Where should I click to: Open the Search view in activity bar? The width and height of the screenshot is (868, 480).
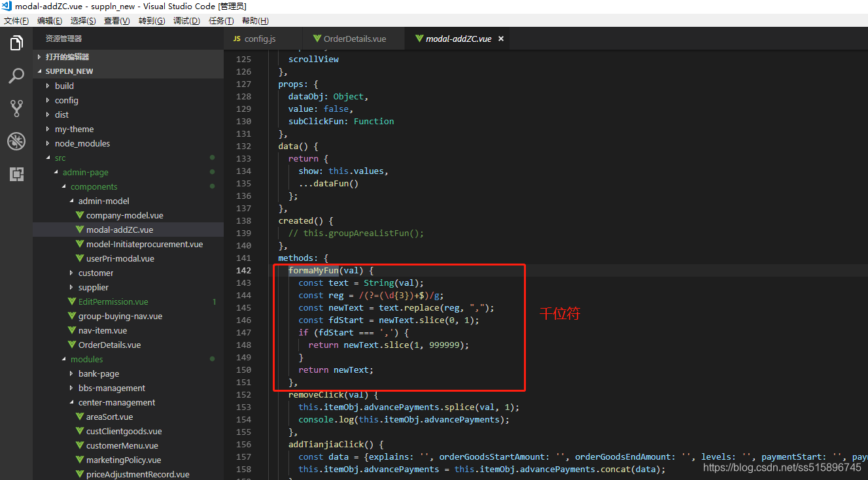tap(16, 76)
